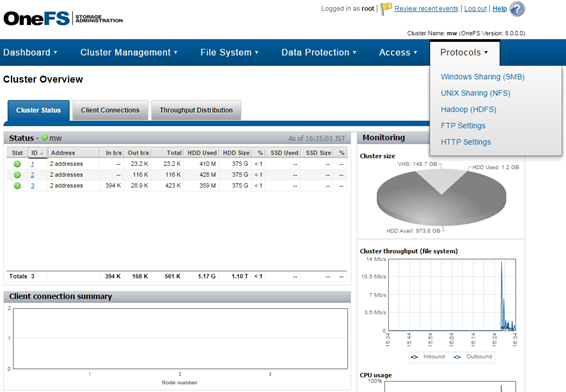
Task: Sort by In b/s column header
Action: tap(112, 153)
